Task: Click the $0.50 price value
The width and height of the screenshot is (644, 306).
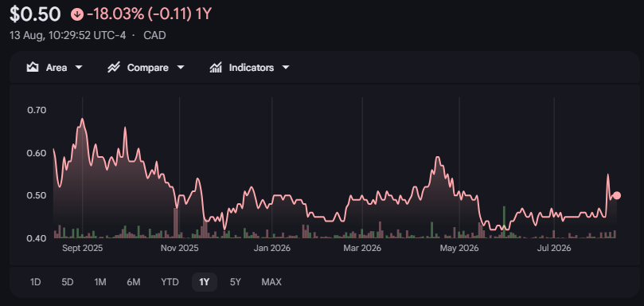Action: tap(35, 15)
